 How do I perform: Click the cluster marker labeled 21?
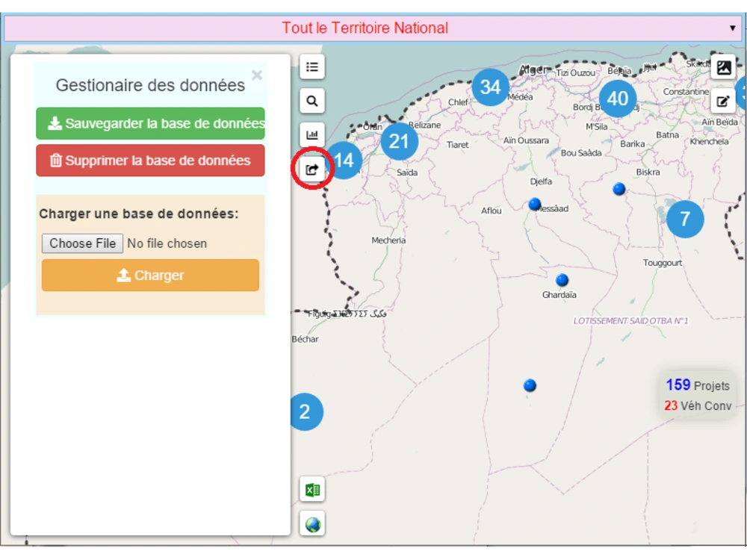[399, 141]
